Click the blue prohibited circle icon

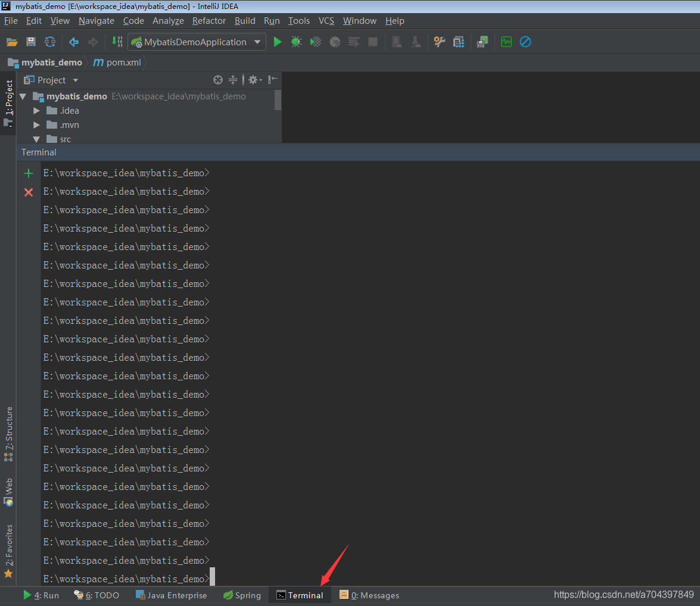(x=525, y=42)
